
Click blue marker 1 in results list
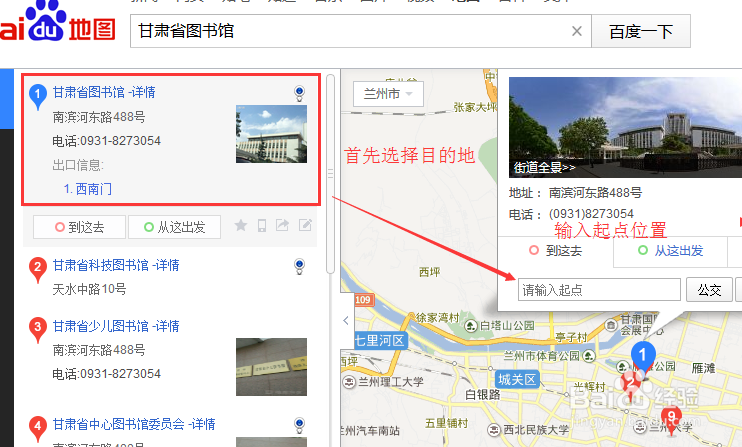[x=38, y=96]
